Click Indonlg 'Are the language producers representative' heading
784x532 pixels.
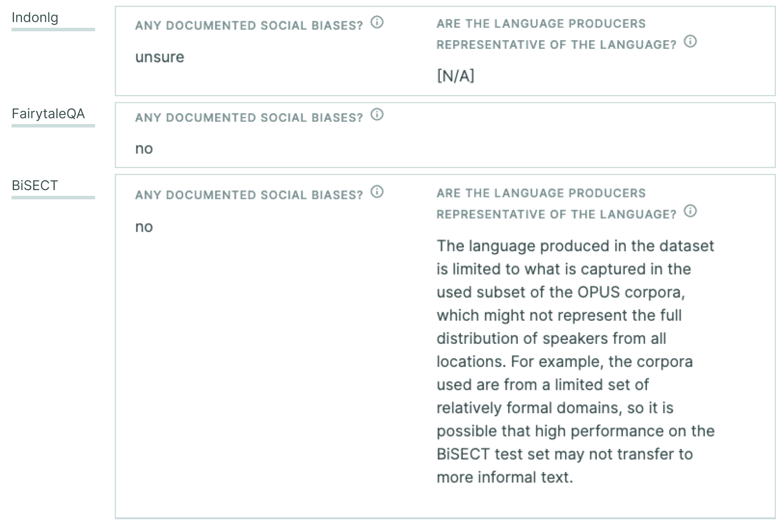(557, 34)
